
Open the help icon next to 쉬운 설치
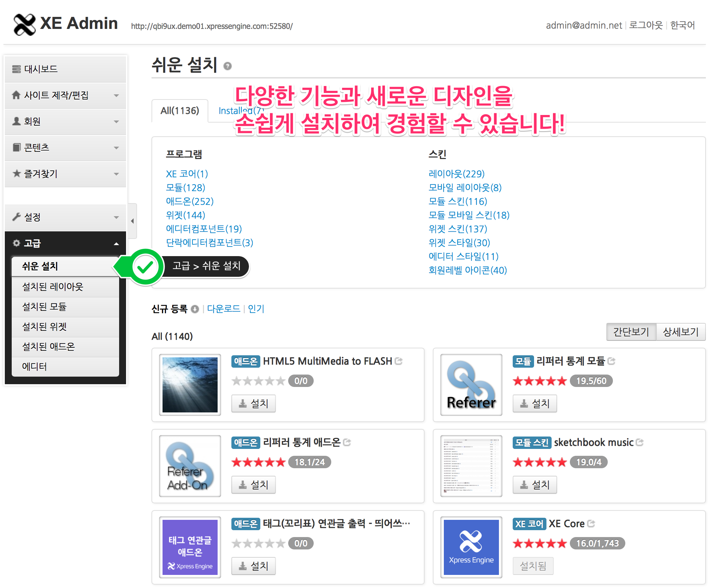point(227,66)
